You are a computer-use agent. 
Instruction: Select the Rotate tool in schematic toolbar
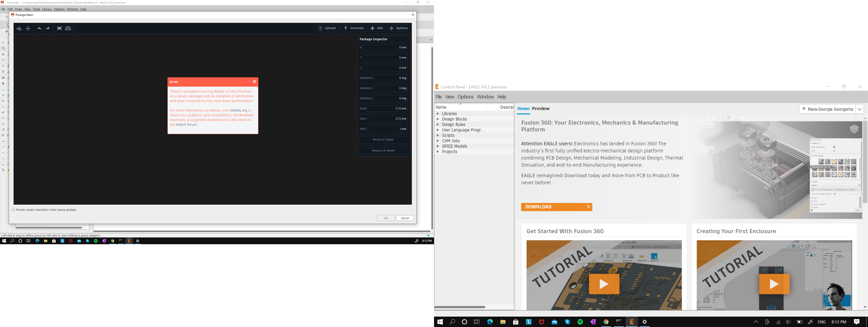(3, 60)
